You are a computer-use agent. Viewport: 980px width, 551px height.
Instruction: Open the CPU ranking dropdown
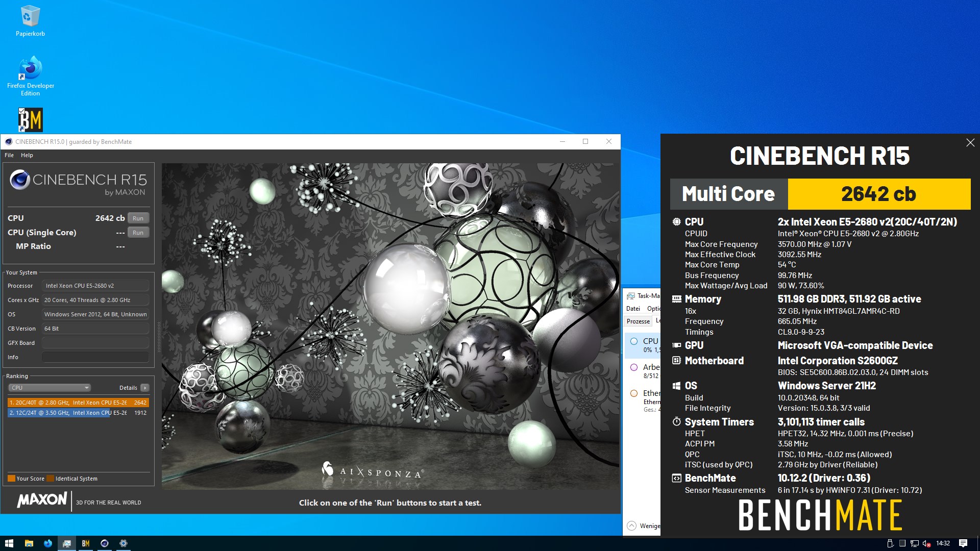(50, 388)
